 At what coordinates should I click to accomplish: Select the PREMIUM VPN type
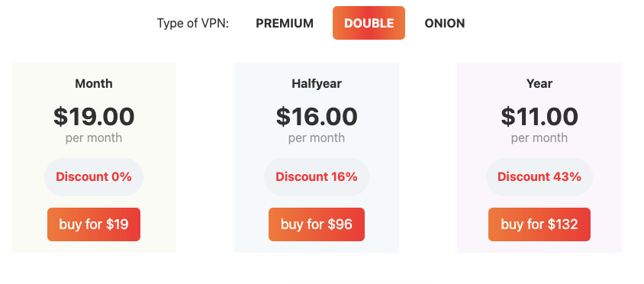pos(284,24)
